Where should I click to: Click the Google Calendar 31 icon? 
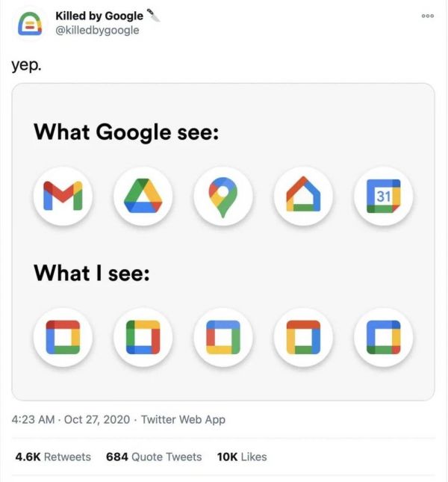(x=383, y=197)
